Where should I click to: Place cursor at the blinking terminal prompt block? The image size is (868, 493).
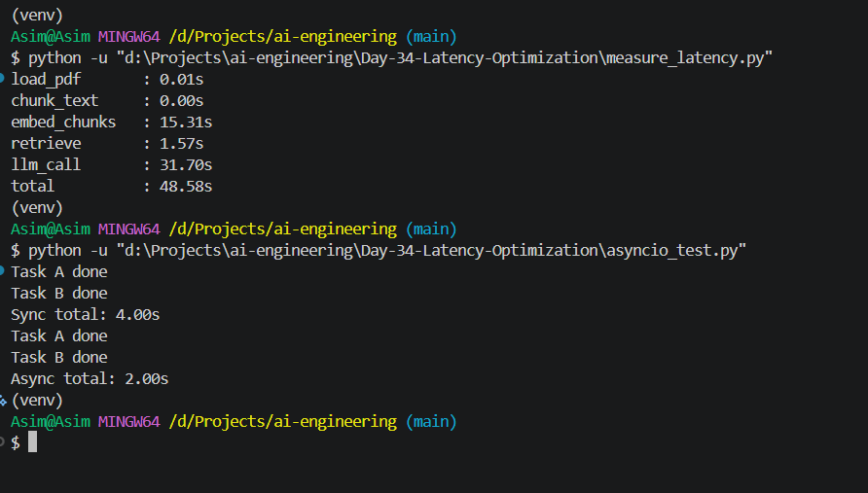tap(33, 442)
